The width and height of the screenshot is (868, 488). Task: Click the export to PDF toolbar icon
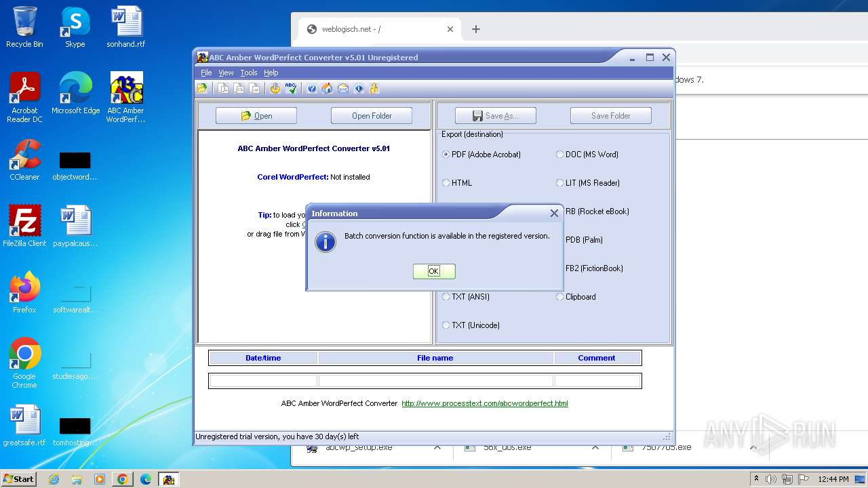coord(223,88)
